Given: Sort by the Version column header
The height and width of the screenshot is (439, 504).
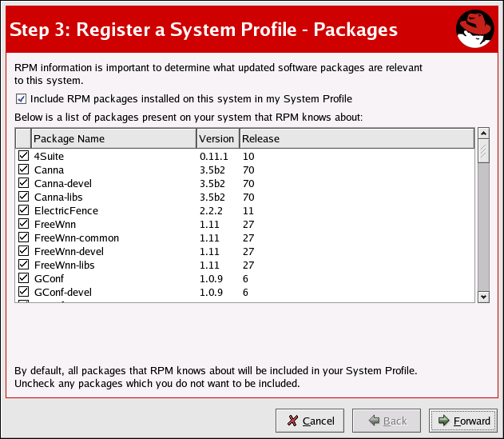Looking at the screenshot, I should tap(218, 138).
